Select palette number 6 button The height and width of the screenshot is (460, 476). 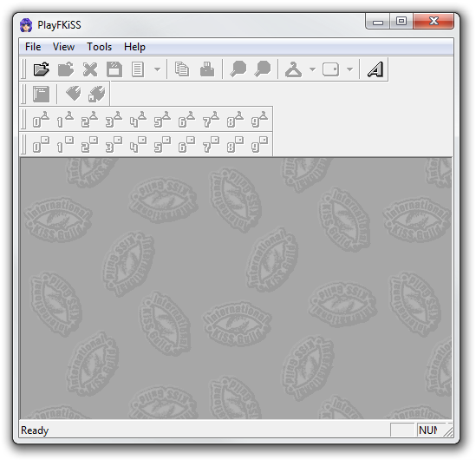pos(186,145)
